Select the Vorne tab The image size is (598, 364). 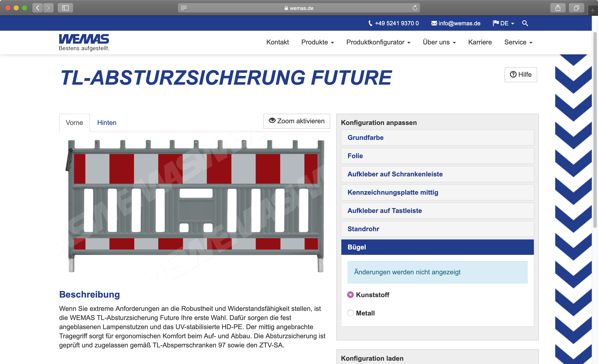tap(74, 123)
